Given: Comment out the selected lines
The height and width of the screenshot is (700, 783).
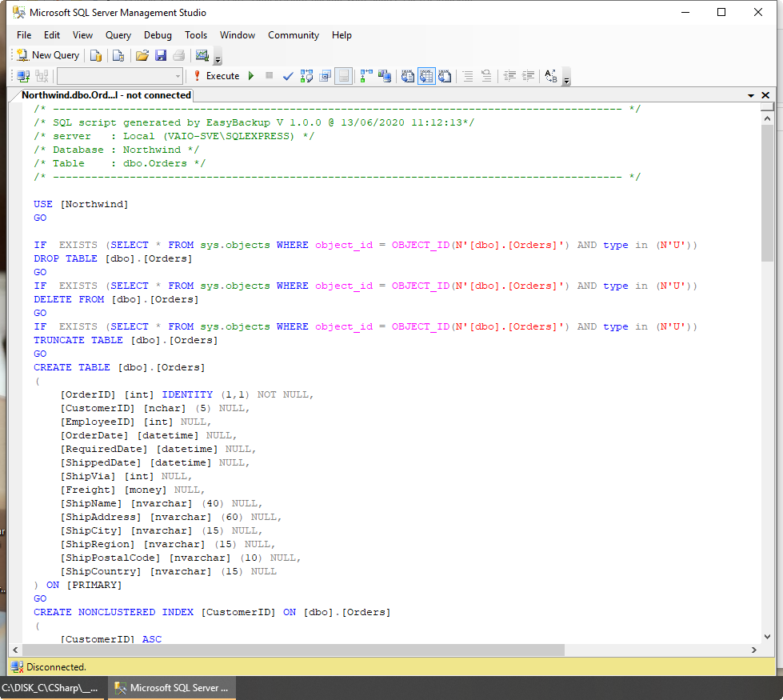Looking at the screenshot, I should [468, 76].
